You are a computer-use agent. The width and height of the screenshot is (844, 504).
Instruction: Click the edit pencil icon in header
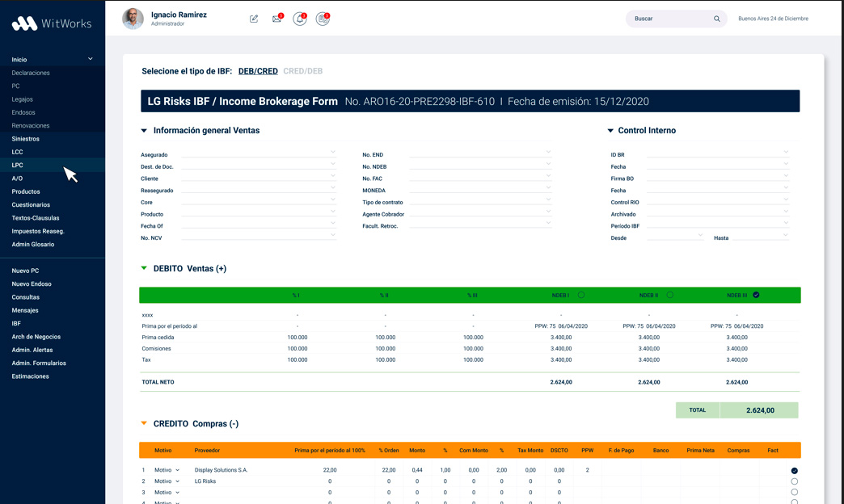[x=254, y=19]
